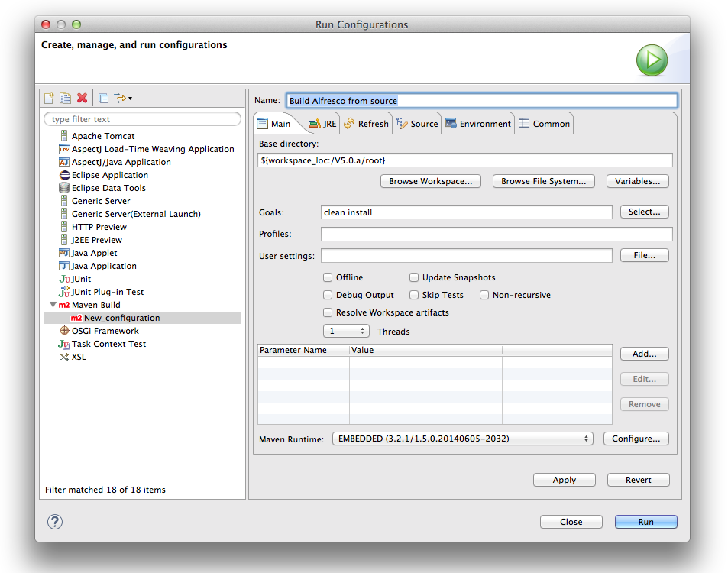Select the Common tab
This screenshot has width=728, height=573.
tap(544, 124)
